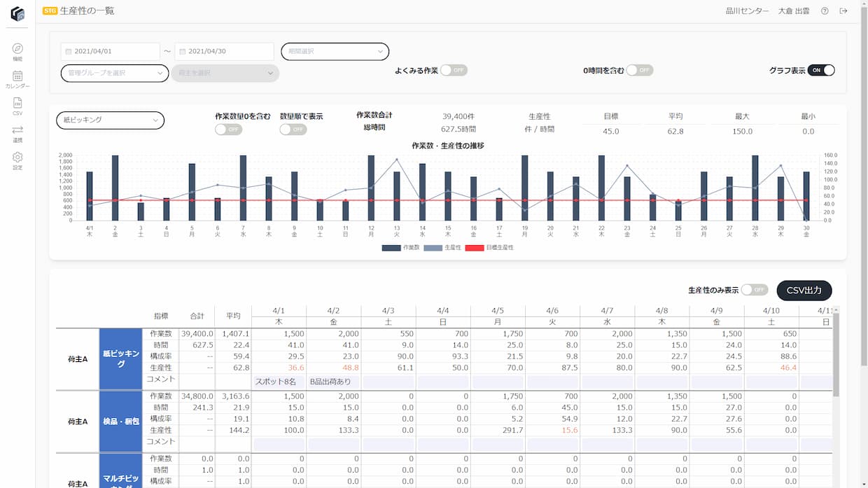
Task: Click the total value 34,800.0
Action: pos(197,396)
